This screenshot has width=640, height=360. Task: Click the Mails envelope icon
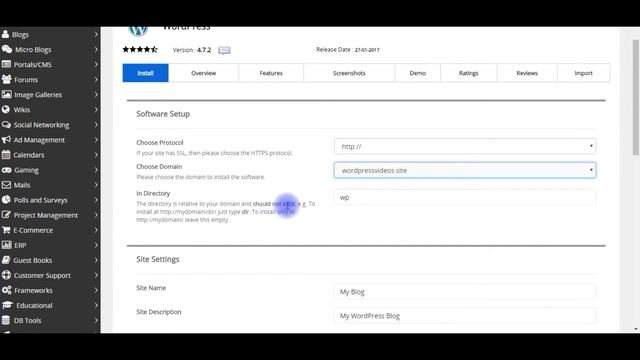coord(6,185)
